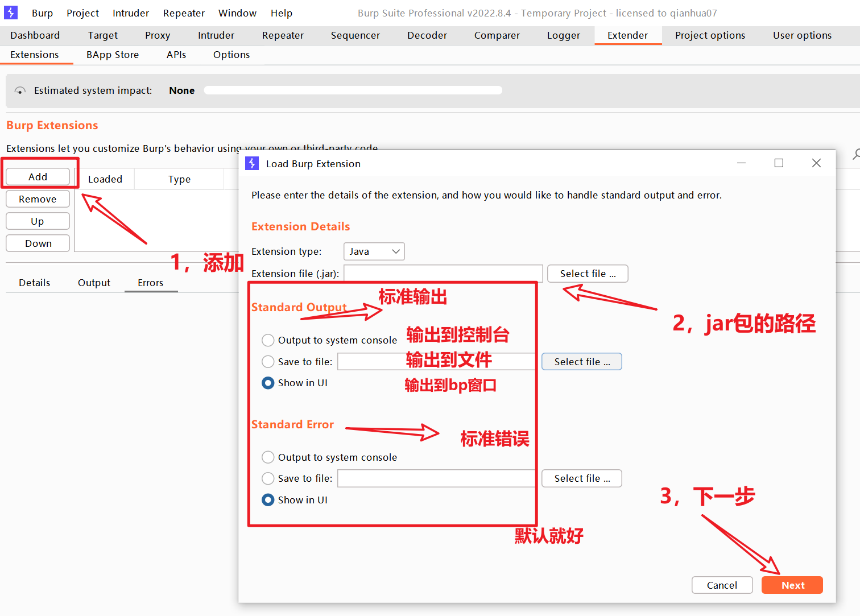Click Select file for Standard Output
Viewport: 860px width, 616px height.
point(582,362)
